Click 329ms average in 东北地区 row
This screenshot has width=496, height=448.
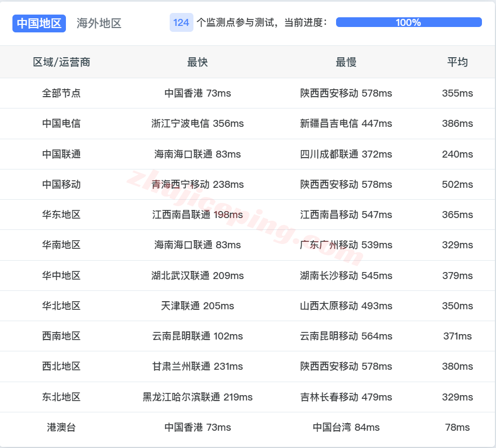(458, 397)
